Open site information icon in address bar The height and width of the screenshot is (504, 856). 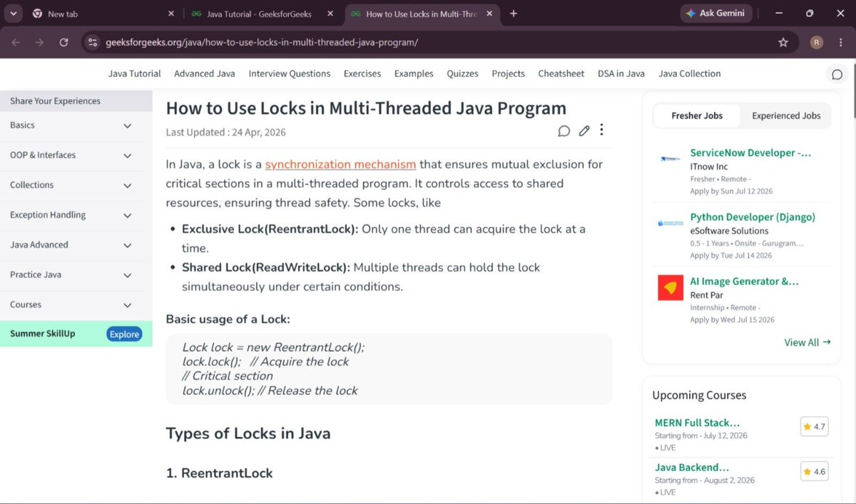92,43
